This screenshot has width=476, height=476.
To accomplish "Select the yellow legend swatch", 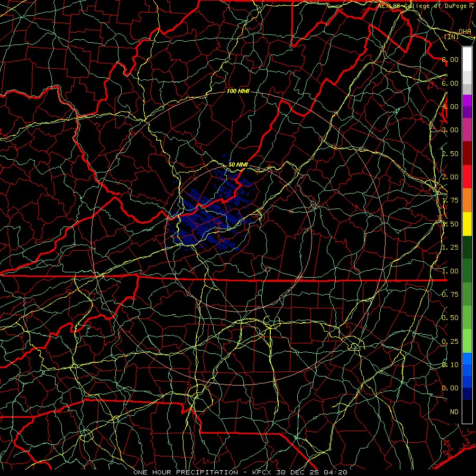I will [x=467, y=224].
